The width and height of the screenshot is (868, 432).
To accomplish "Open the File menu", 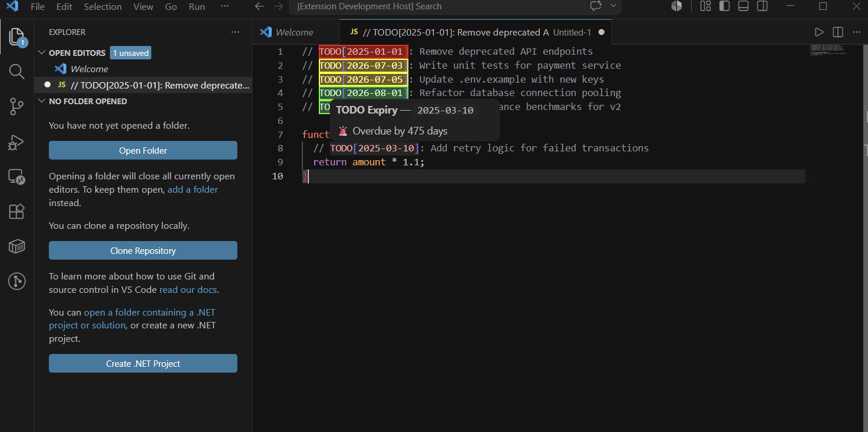I will pos(37,7).
